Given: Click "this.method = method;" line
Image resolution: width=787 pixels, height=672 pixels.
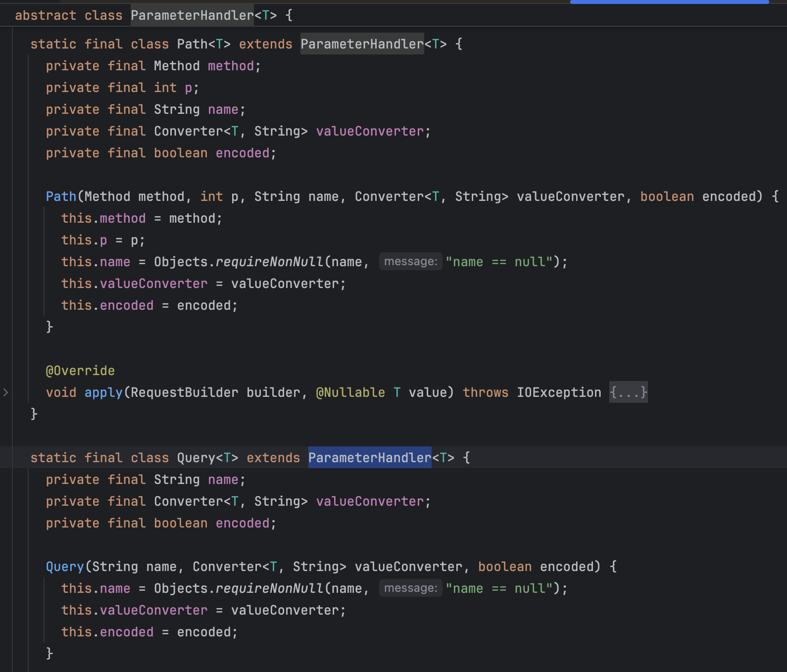Looking at the screenshot, I should 142,218.
